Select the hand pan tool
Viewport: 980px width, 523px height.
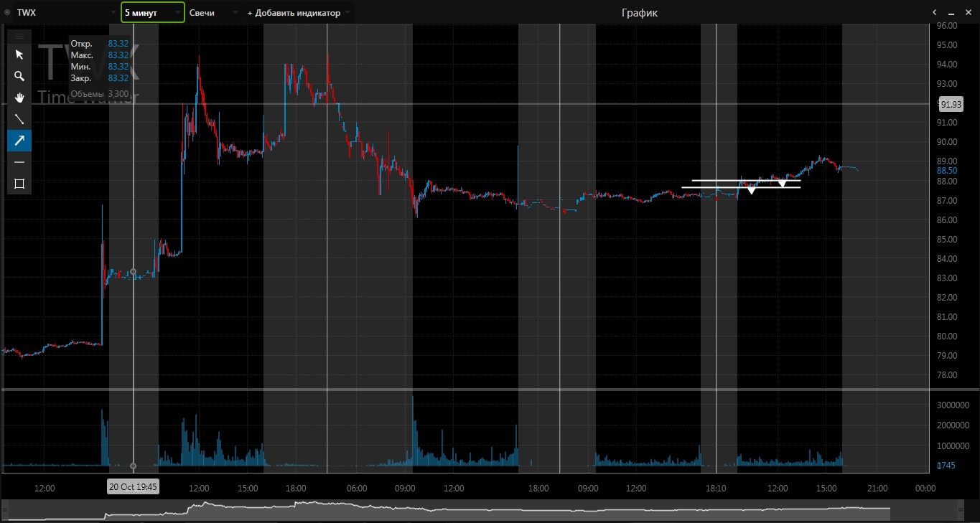(x=19, y=98)
